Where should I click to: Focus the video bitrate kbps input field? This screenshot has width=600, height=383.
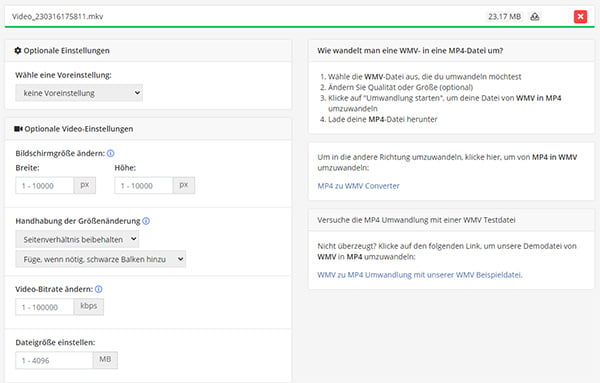pyautogui.click(x=45, y=307)
